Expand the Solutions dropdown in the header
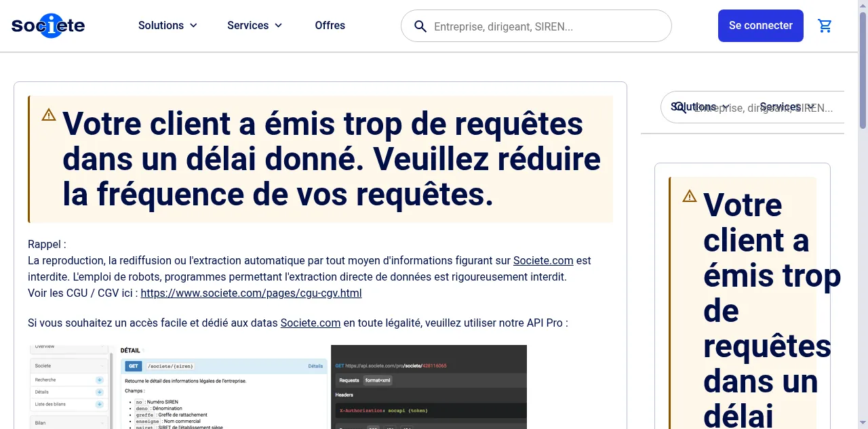Screen dimensions: 868x429 [167, 26]
